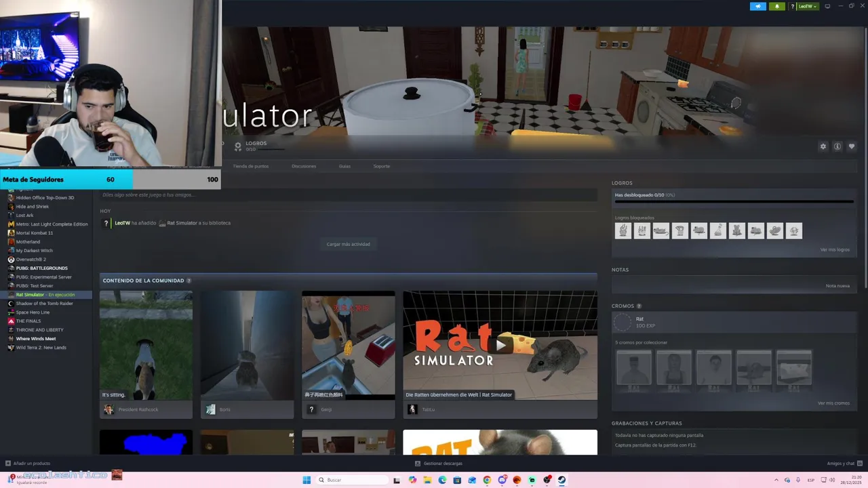
Task: Click Nota nueva button
Action: click(837, 286)
